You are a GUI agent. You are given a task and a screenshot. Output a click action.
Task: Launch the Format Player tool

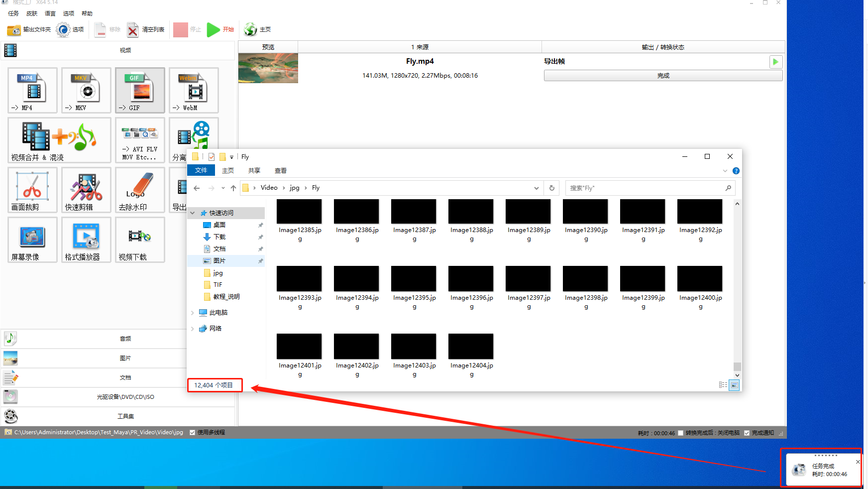pos(87,240)
